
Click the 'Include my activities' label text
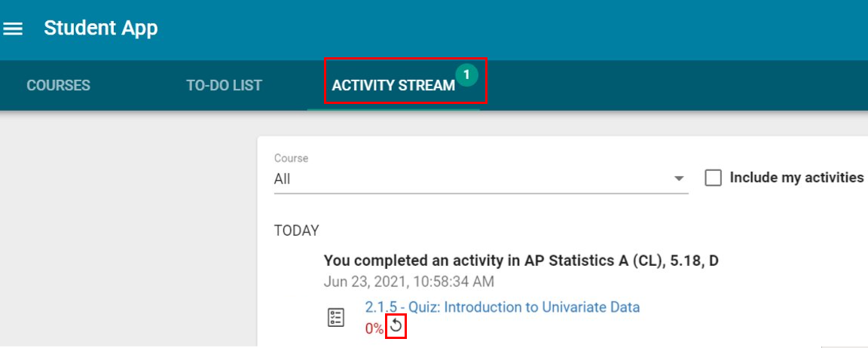pos(796,178)
